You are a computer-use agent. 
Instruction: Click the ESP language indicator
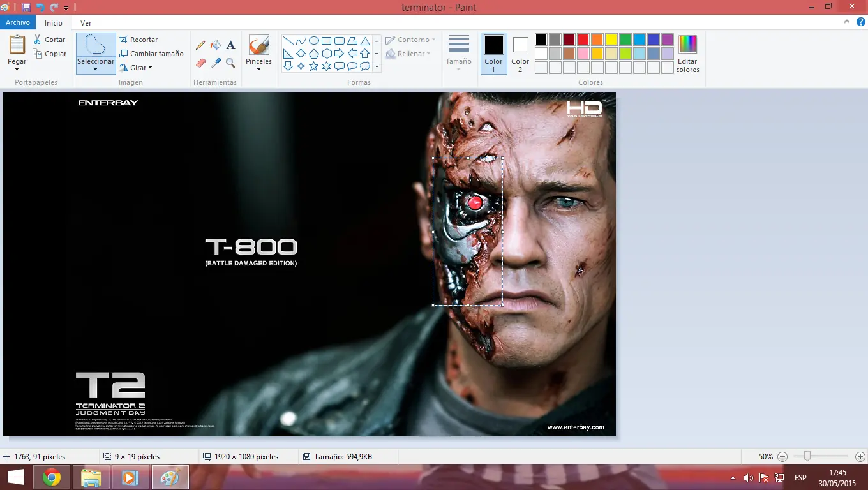pos(800,477)
